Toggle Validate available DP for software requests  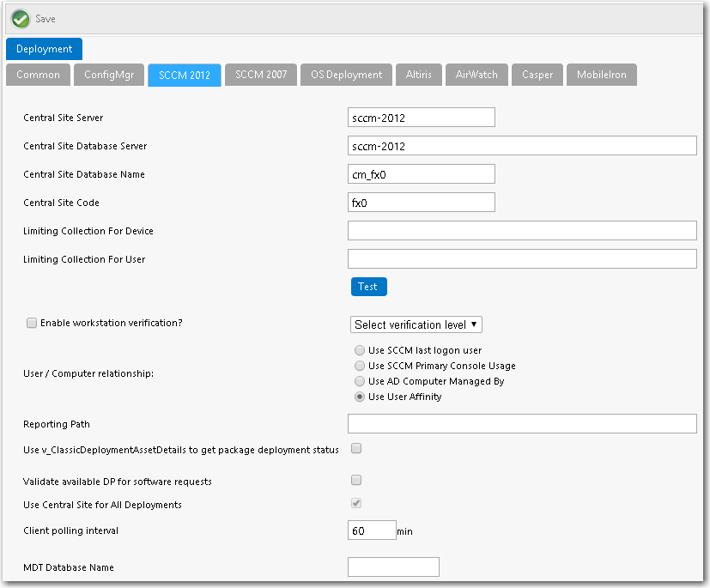click(x=356, y=481)
